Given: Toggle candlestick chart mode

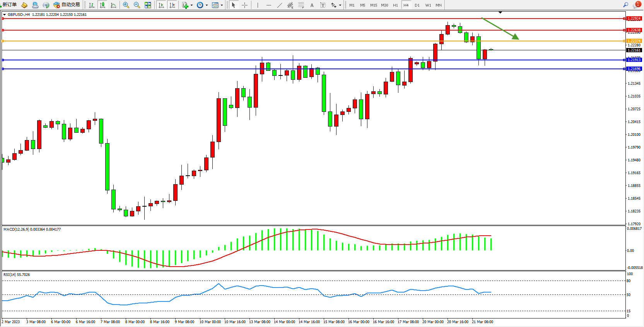Looking at the screenshot, I should click(102, 5).
